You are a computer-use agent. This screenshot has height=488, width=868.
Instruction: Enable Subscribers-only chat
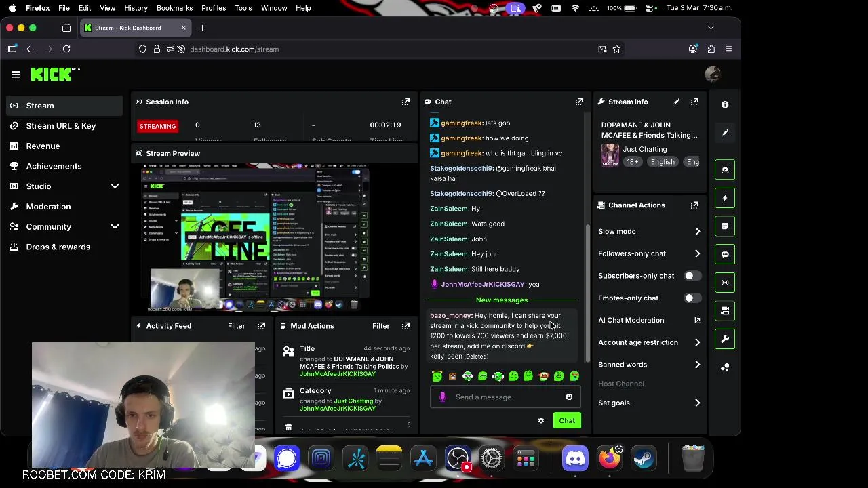[692, 276]
